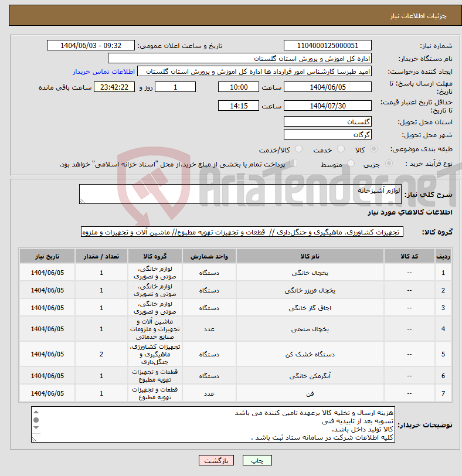Click the need number field 1104000125000051
This screenshot has width=462, height=476.
coord(328,46)
